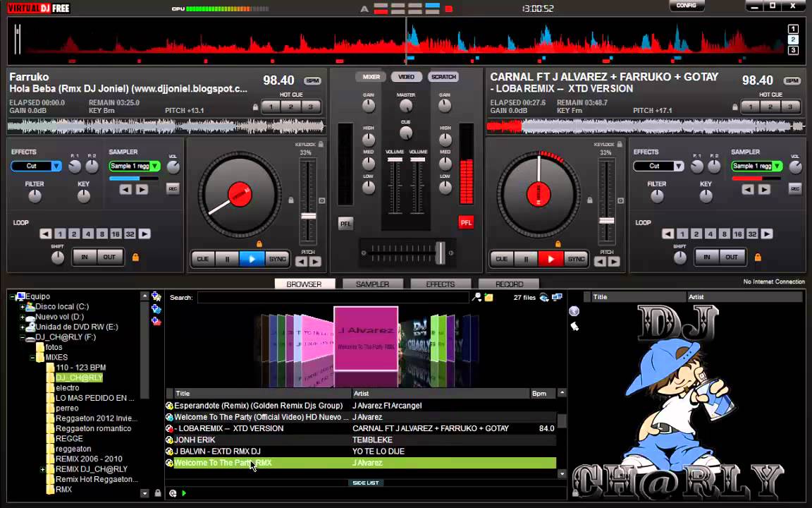Show the SCRATCH panel
The height and width of the screenshot is (508, 812).
tap(443, 77)
